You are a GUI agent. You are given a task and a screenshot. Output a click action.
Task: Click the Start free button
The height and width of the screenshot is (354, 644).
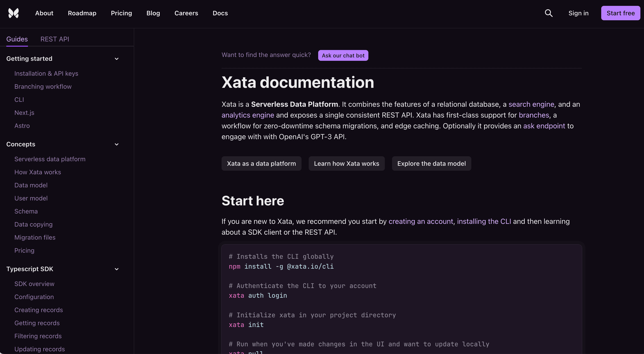(x=621, y=13)
